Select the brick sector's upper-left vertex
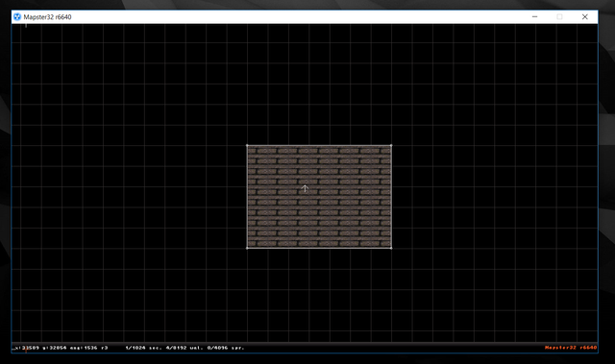Viewport: 615px width, 364px height. (x=247, y=145)
